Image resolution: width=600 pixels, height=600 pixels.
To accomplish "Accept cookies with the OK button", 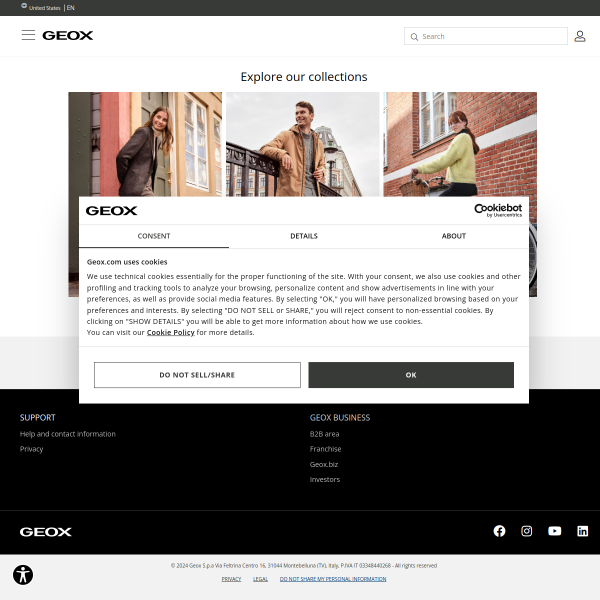I will coord(411,375).
